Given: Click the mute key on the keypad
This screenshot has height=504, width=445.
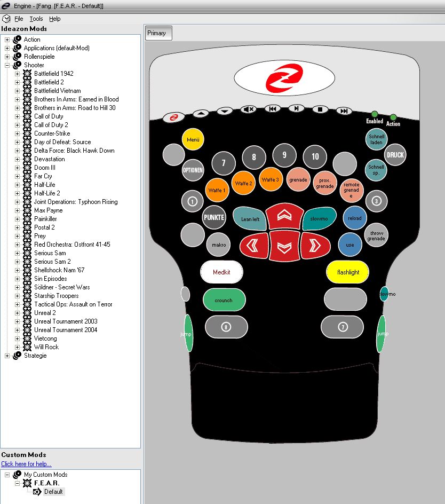Looking at the screenshot, I should point(248,109).
